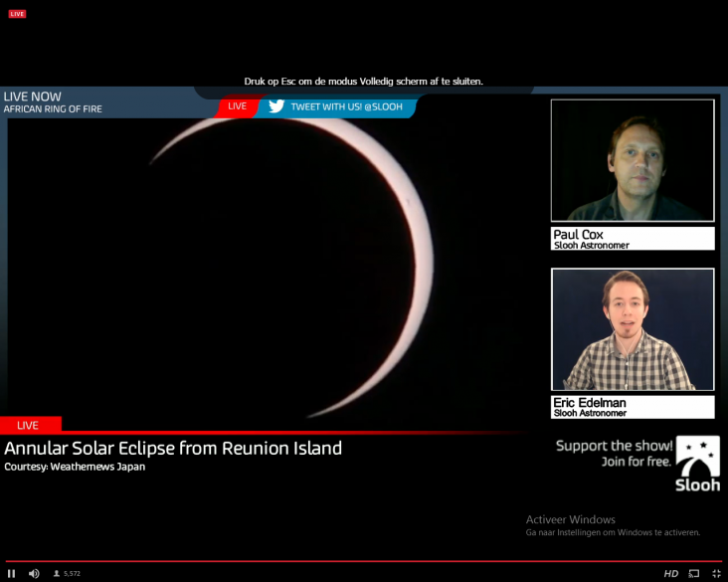This screenshot has height=582, width=728.
Task: Click the red LIVE tag beside tweet banner
Action: (x=238, y=106)
